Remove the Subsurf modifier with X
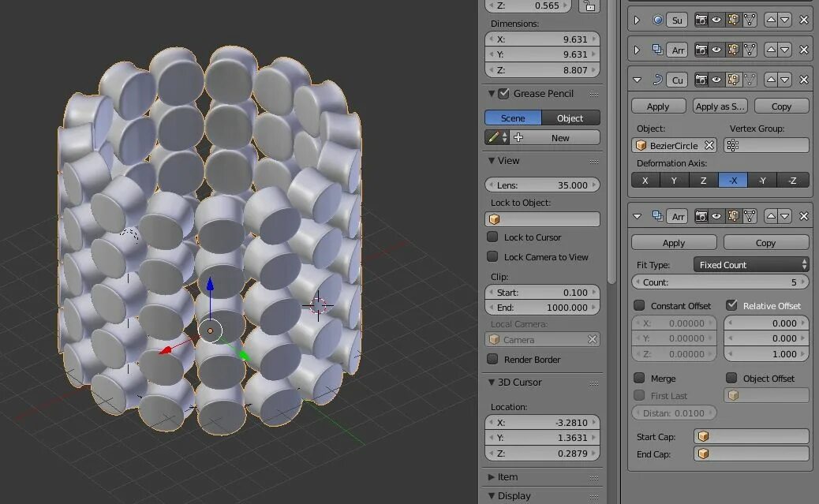819x504 pixels. pyautogui.click(x=804, y=20)
